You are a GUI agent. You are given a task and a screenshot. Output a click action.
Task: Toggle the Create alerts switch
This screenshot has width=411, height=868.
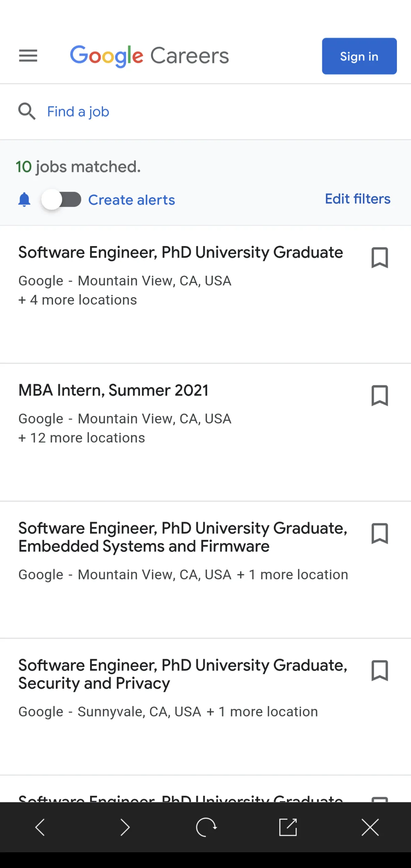click(62, 199)
